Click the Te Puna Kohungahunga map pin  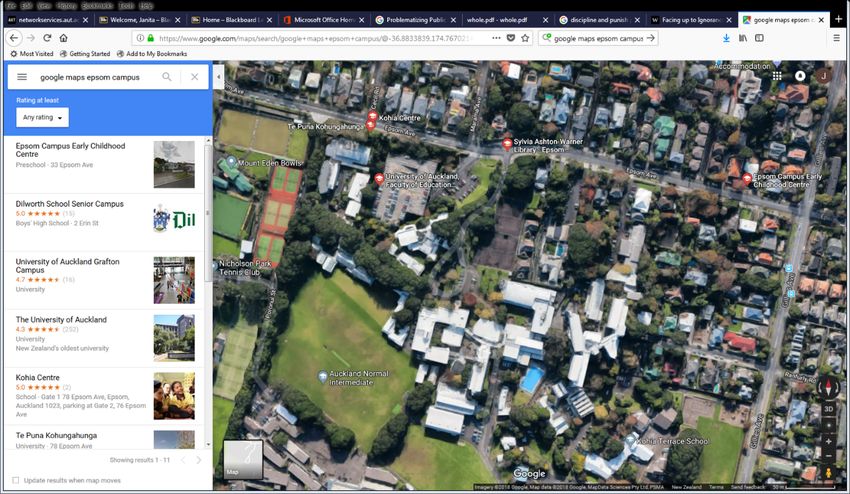(x=370, y=125)
